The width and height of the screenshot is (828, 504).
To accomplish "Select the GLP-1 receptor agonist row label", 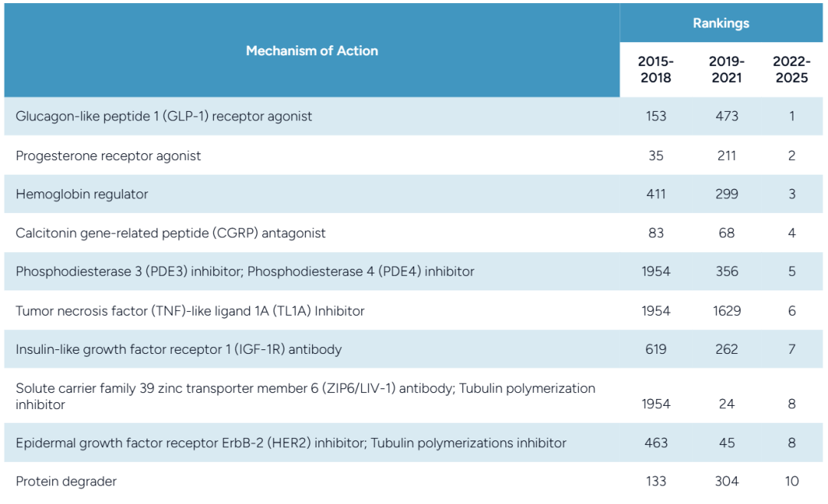I will 164,116.
